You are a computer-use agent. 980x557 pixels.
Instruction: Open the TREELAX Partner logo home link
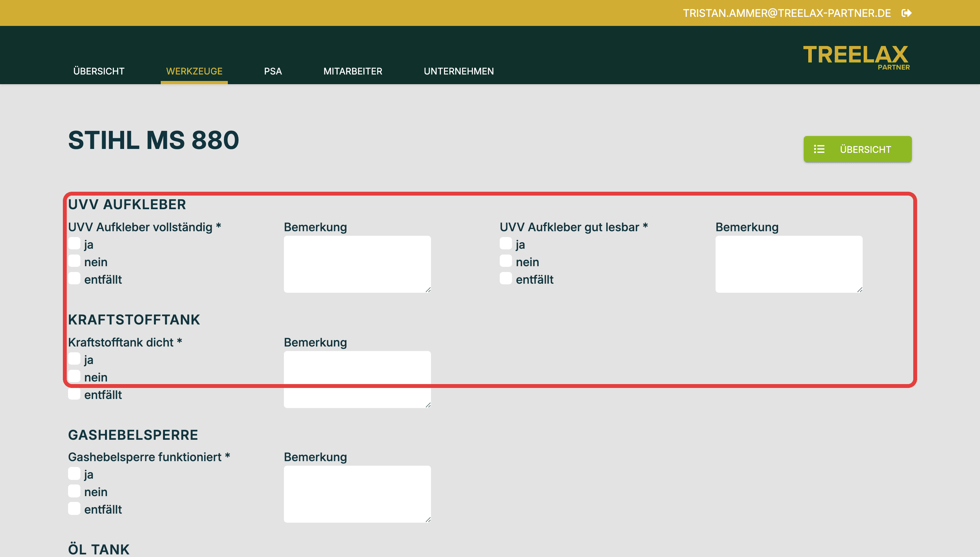tap(856, 57)
